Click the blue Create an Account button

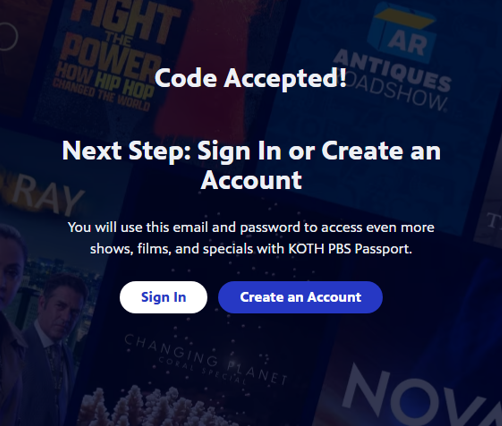300,297
